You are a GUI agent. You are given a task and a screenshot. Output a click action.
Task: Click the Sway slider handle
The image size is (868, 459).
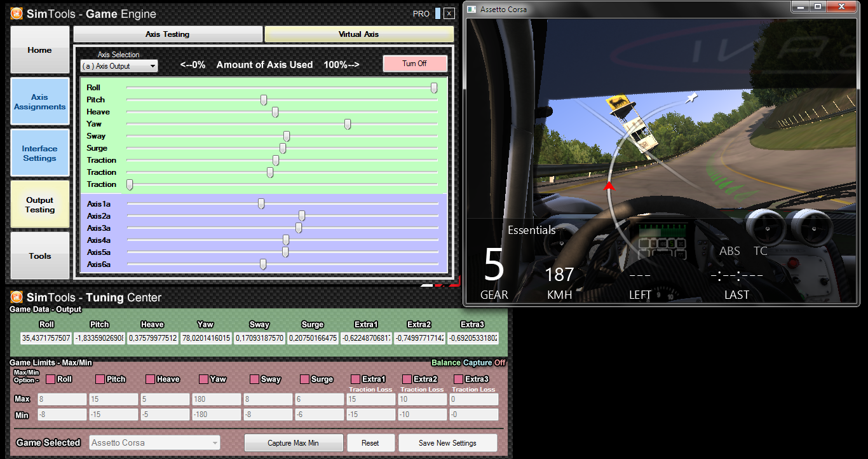pyautogui.click(x=287, y=136)
